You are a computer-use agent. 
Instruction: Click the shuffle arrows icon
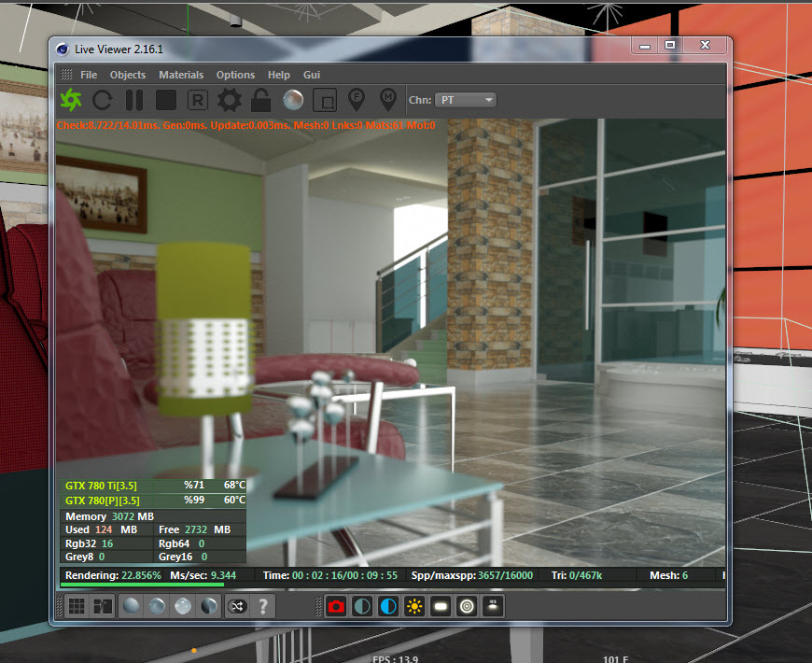(x=237, y=606)
